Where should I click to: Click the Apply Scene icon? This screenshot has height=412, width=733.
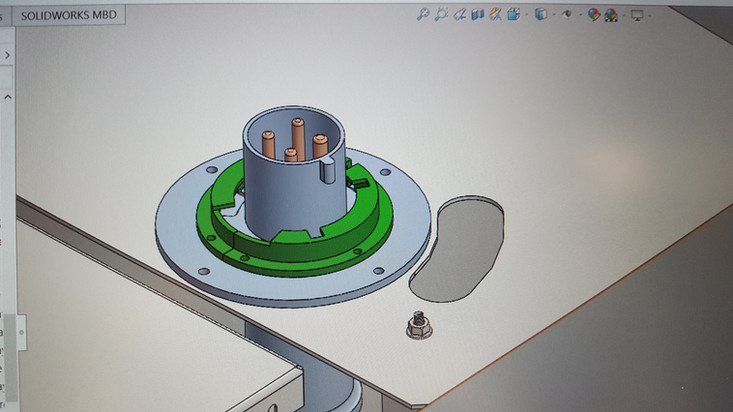611,15
